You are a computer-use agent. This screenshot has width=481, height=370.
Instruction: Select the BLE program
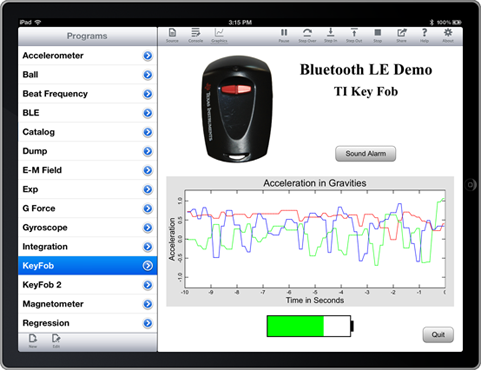(x=87, y=113)
